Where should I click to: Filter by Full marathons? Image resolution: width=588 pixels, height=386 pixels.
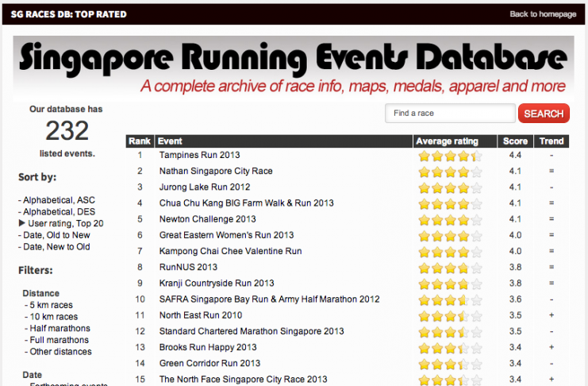(x=60, y=340)
